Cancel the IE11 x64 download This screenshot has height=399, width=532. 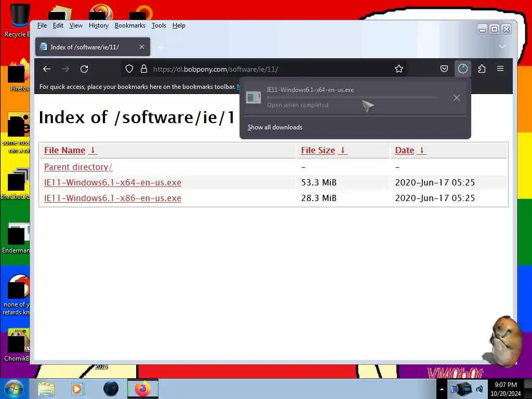click(x=457, y=98)
